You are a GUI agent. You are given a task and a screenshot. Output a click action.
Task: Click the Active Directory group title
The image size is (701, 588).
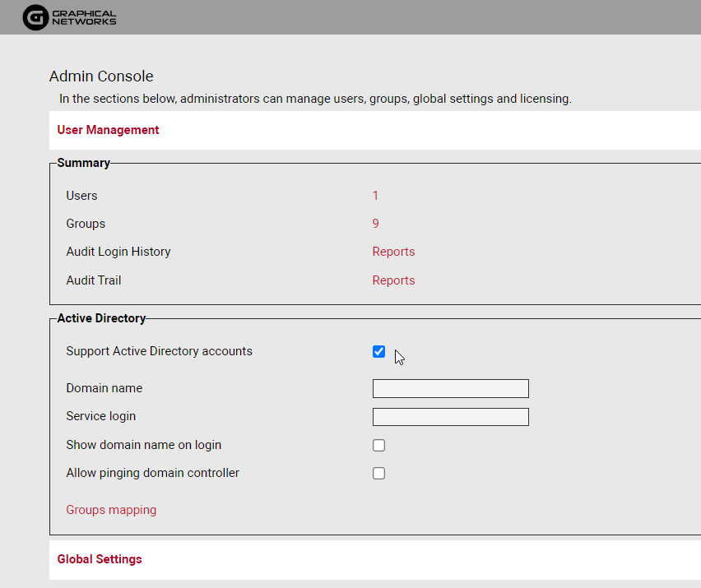101,318
